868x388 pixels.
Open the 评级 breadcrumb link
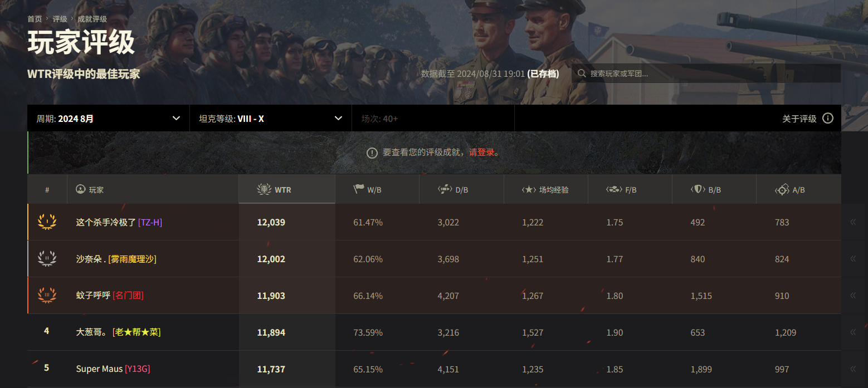pyautogui.click(x=60, y=19)
